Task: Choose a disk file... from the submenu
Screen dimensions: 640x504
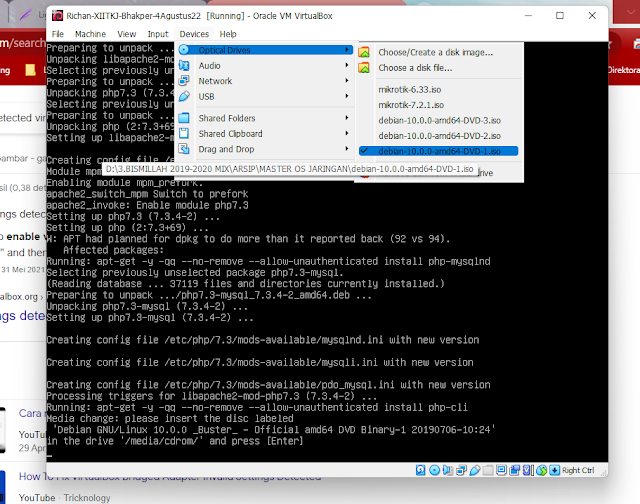Action: pyautogui.click(x=415, y=68)
